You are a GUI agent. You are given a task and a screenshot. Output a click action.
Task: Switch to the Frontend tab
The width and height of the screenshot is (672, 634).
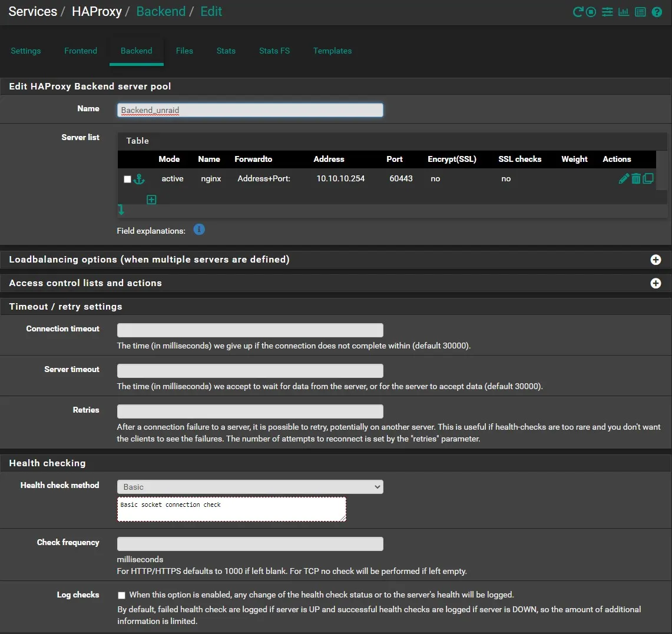point(81,51)
